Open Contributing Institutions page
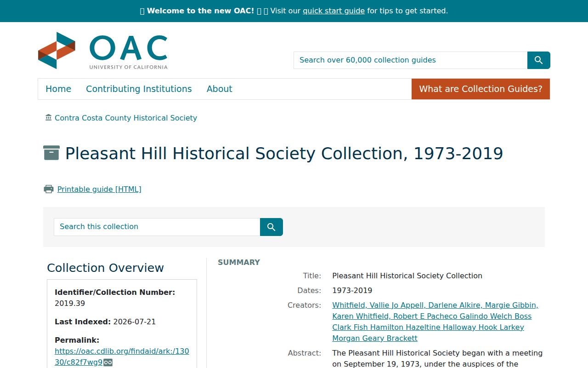The image size is (588, 368). tap(139, 89)
